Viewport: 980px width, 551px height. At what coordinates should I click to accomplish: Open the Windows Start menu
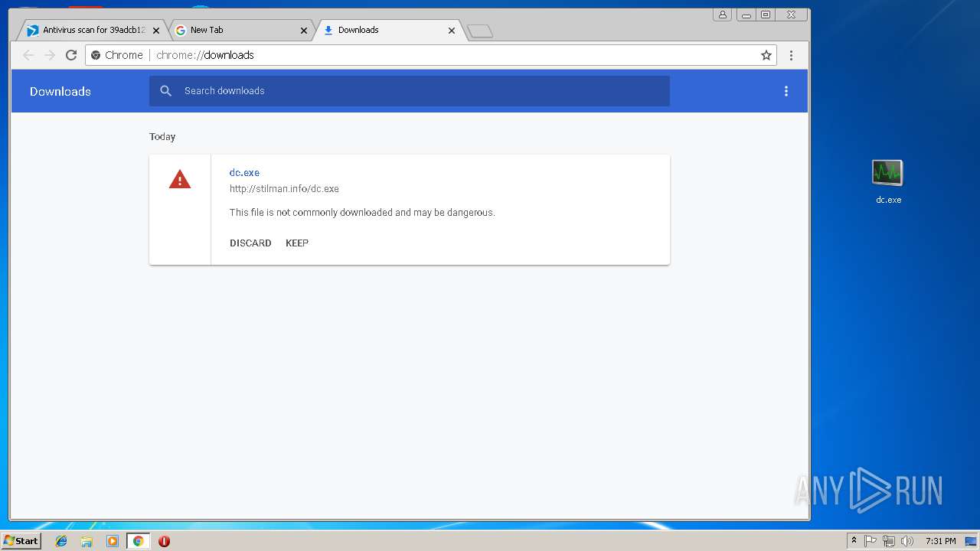(x=21, y=541)
